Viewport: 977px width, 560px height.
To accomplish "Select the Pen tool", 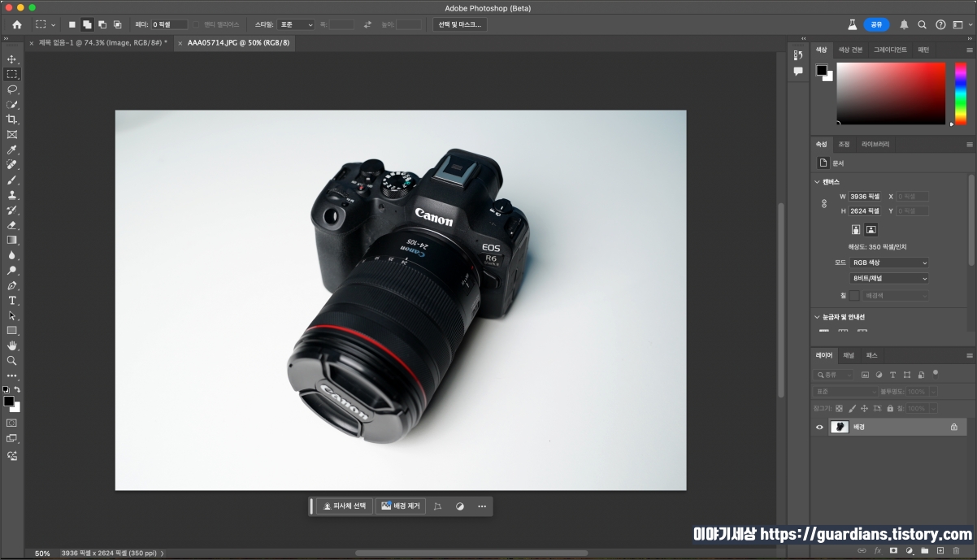I will click(12, 285).
